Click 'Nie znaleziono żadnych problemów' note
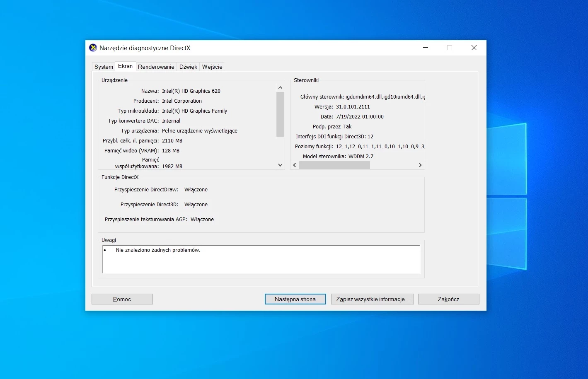This screenshot has height=379, width=588. click(x=158, y=250)
